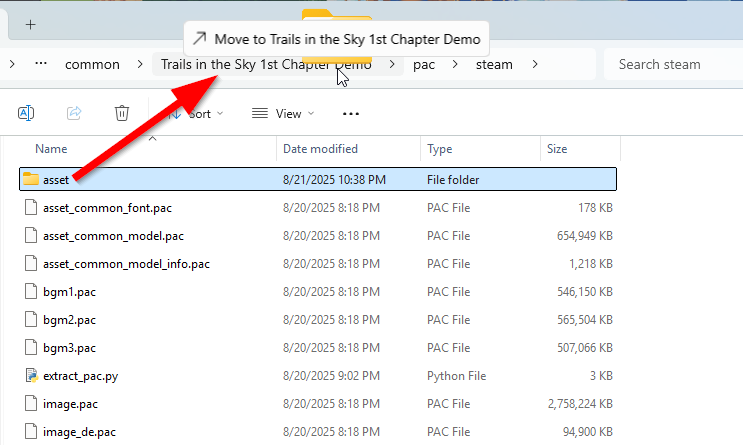The height and width of the screenshot is (445, 743).
Task: Select bgm1.pac file icon
Action: (x=31, y=291)
